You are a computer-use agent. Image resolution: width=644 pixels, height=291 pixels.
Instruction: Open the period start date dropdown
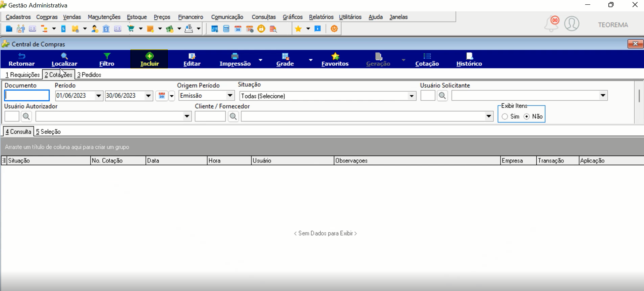pyautogui.click(x=99, y=96)
